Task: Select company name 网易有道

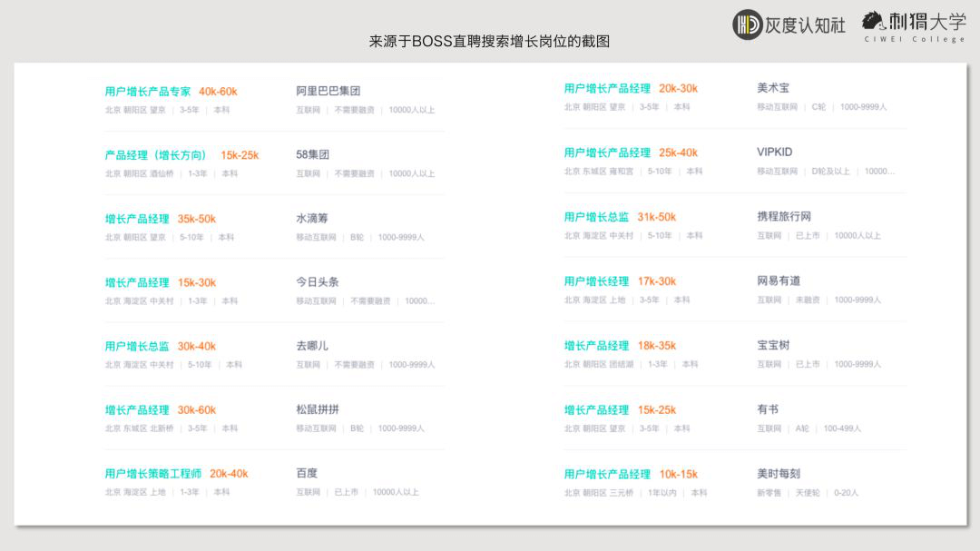Action: [x=779, y=280]
